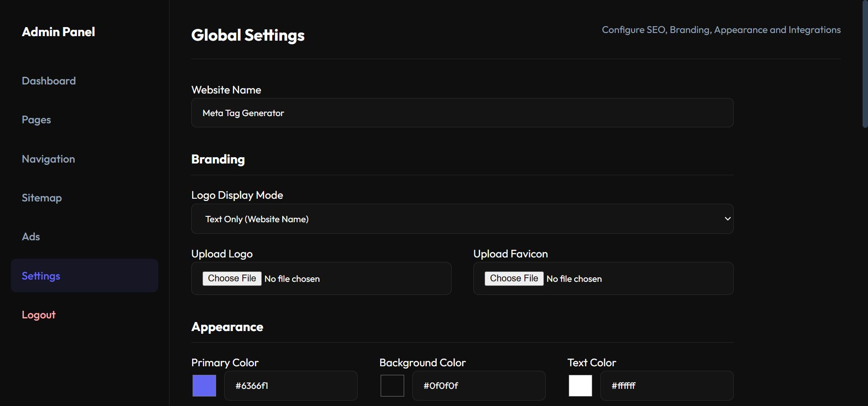Click the page vertical scrollbar
This screenshot has width=868, height=406.
(865, 63)
